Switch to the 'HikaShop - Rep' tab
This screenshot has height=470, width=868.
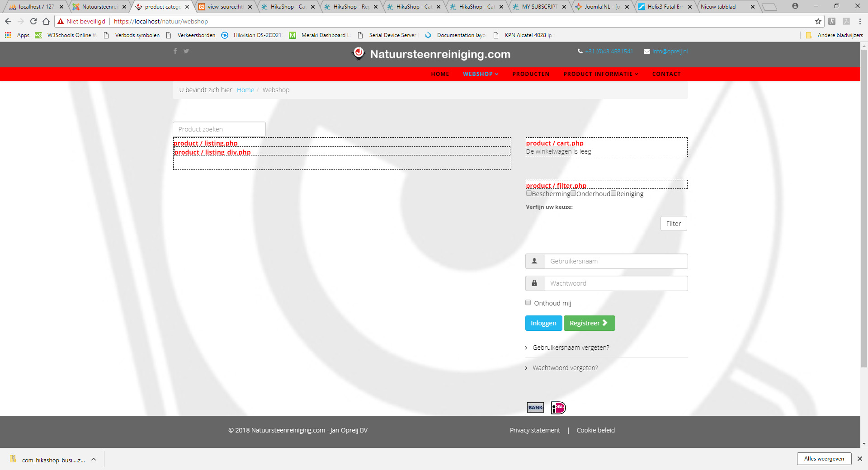point(350,7)
